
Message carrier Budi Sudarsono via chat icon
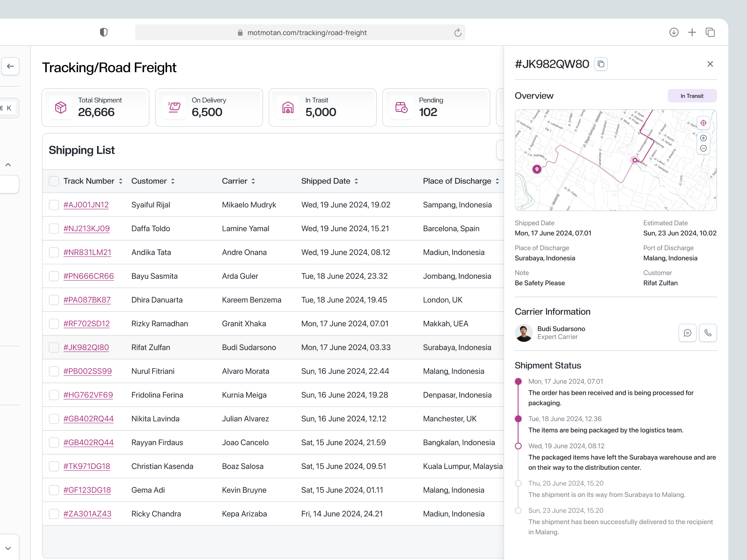688,333
